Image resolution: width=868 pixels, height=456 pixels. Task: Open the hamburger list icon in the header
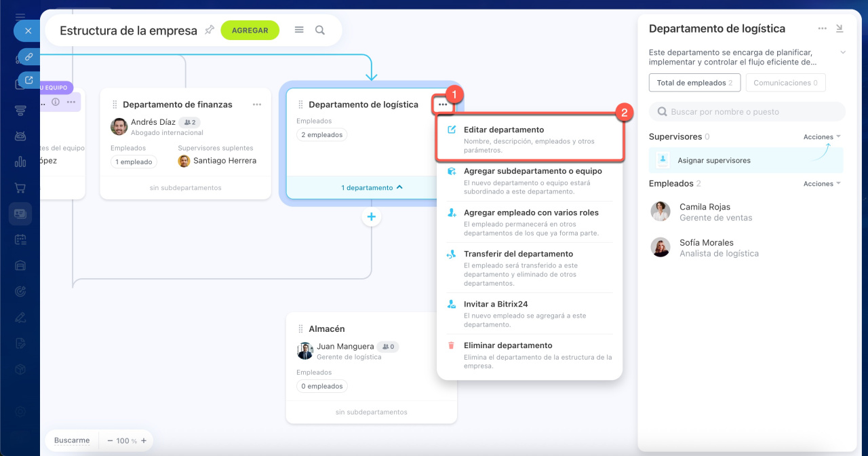pos(299,30)
